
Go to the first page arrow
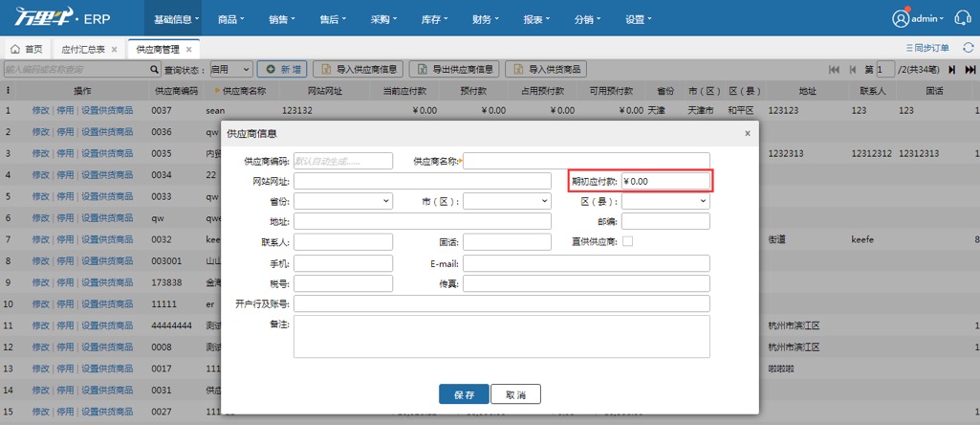(834, 70)
